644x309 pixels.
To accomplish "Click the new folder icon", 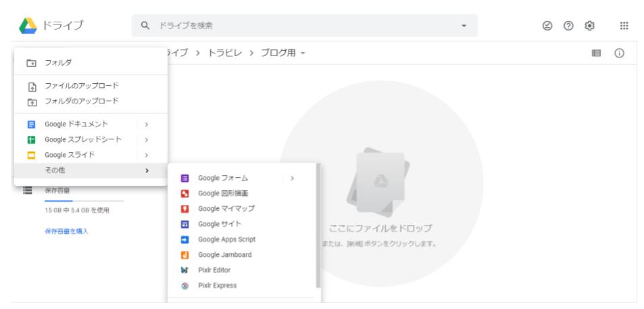I will click(32, 63).
